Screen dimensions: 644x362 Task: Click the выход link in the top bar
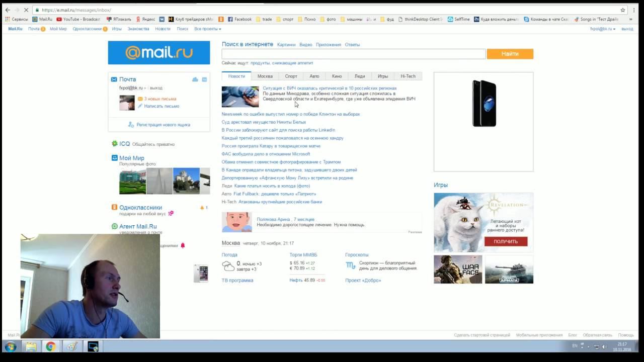pos(627,29)
